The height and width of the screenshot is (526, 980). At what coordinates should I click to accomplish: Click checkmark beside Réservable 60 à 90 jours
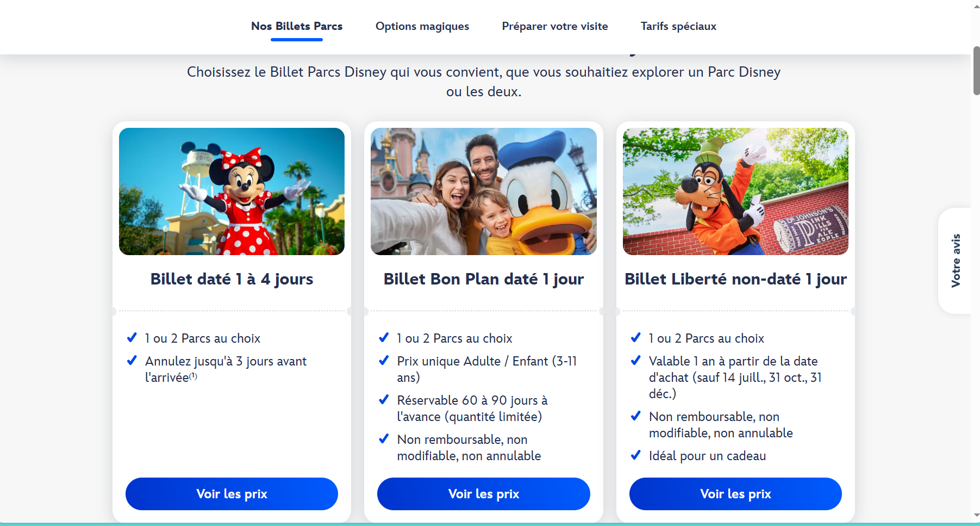pos(384,400)
